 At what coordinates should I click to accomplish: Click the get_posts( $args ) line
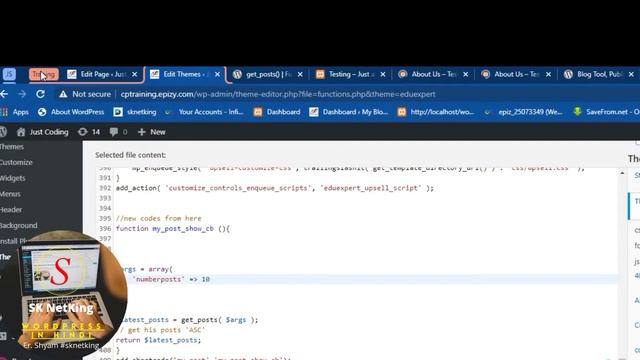(189, 320)
